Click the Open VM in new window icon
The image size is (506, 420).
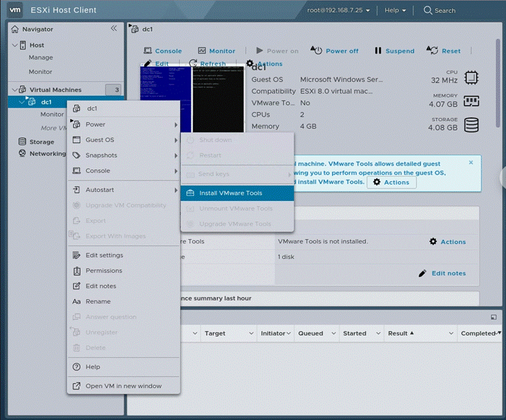point(77,386)
